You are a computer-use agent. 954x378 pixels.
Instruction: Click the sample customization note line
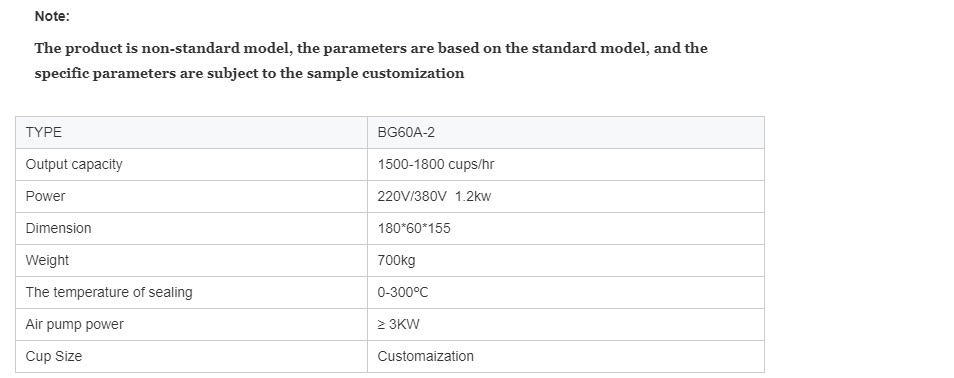click(x=249, y=74)
